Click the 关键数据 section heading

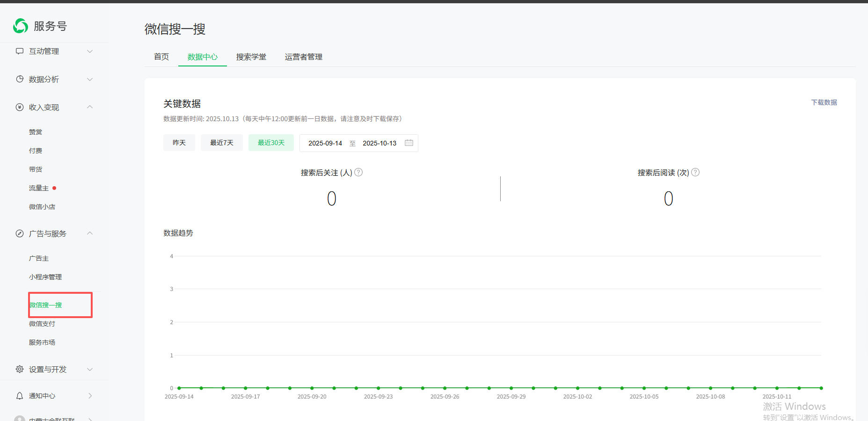click(182, 104)
